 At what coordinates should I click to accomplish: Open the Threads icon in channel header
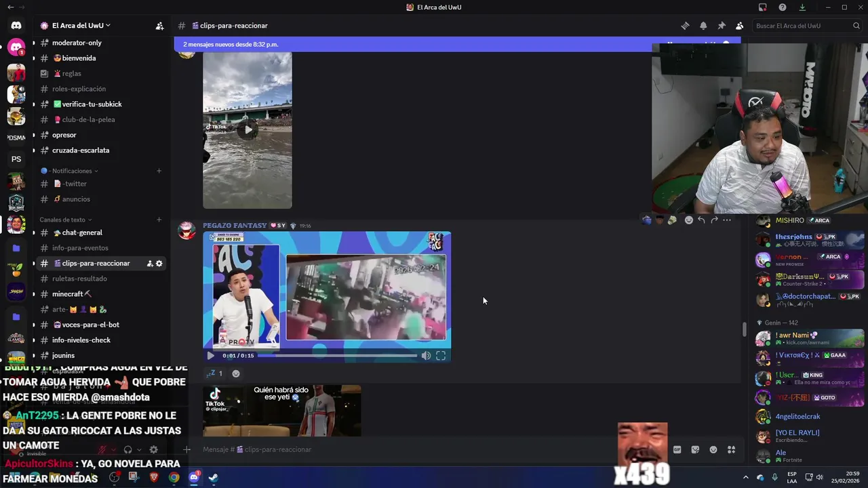click(685, 26)
